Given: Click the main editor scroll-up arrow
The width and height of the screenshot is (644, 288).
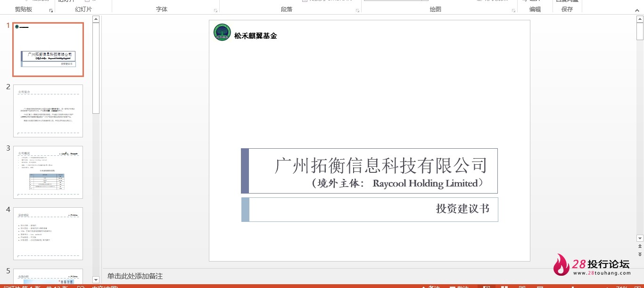Looking at the screenshot, I should pyautogui.click(x=640, y=19).
